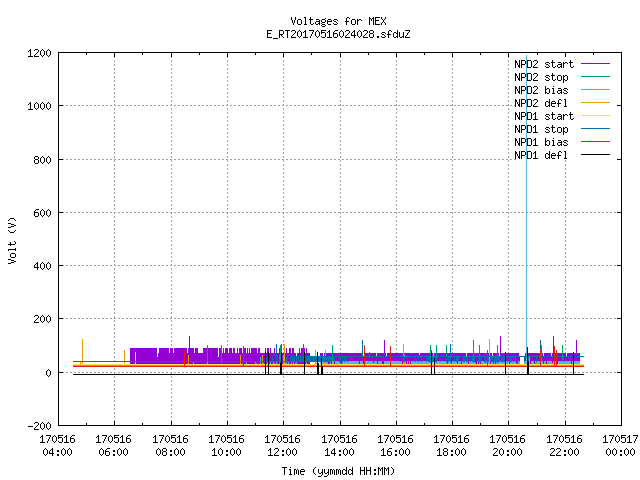Viewport: 640px width, 480px height.
Task: Click the 0 y-axis tick label
Action: [49, 373]
